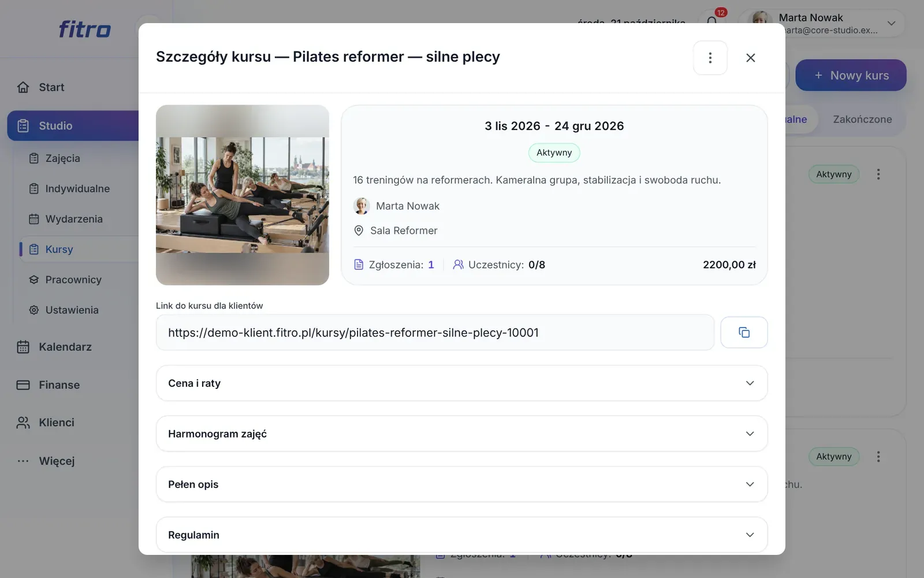This screenshot has height=578, width=924.
Task: Open the Studio sidebar section
Action: (x=73, y=125)
